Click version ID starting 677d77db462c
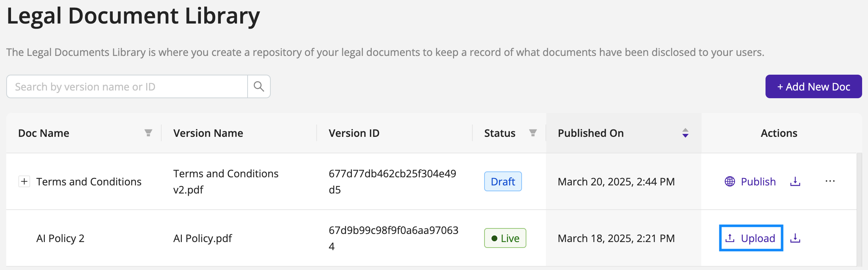 (x=392, y=181)
